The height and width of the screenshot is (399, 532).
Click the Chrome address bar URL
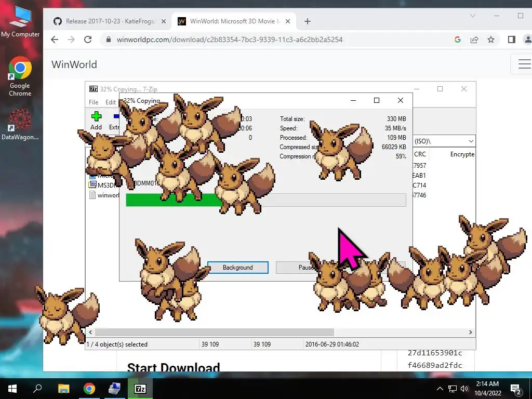(230, 39)
